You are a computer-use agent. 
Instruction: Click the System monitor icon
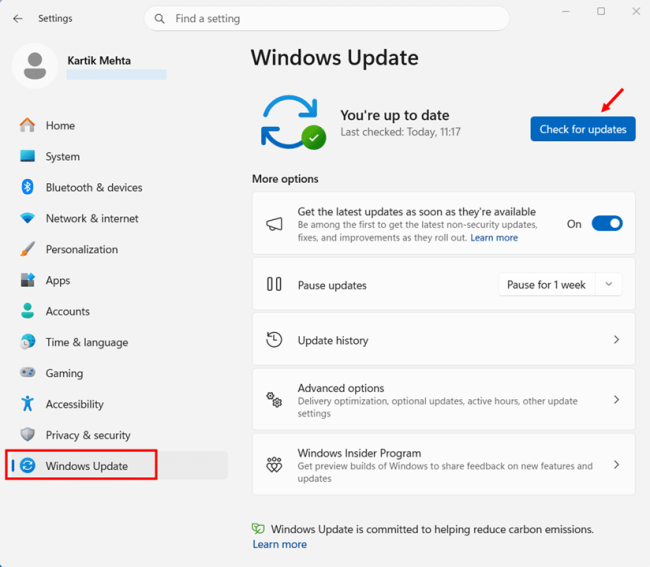click(x=27, y=156)
